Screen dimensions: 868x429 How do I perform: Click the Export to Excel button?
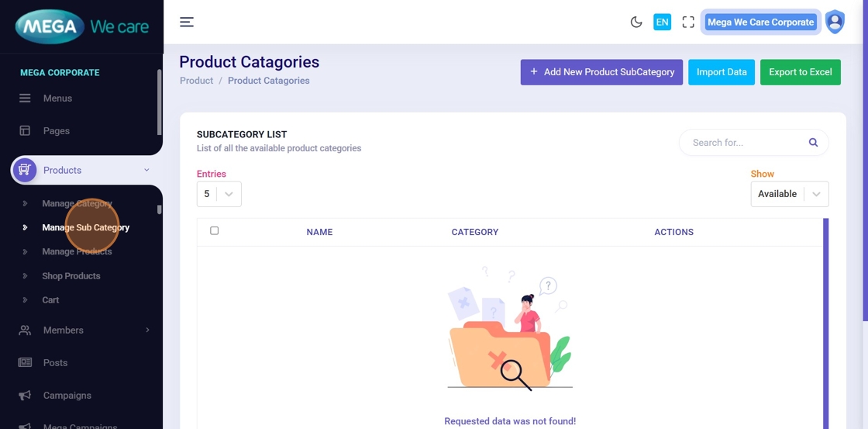click(800, 72)
